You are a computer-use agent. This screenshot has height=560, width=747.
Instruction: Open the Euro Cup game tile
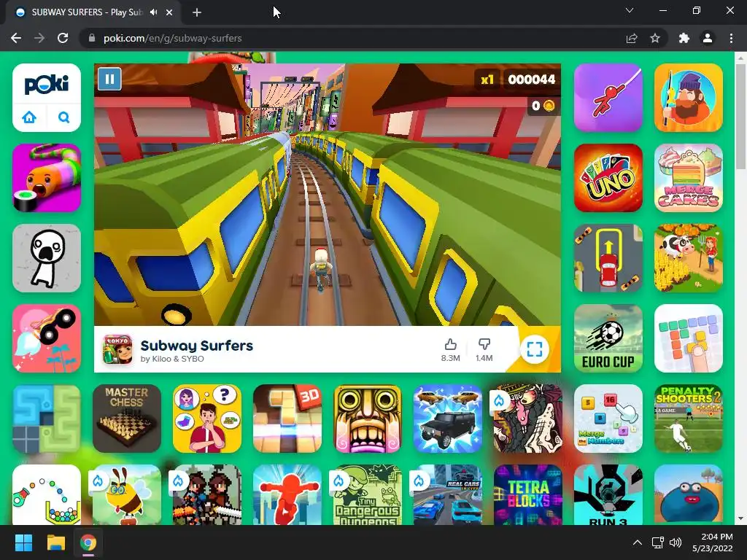pos(608,338)
